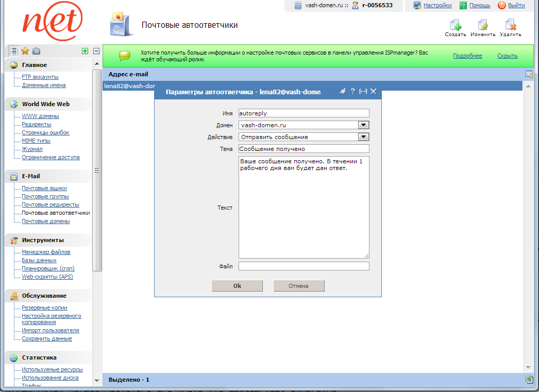Expand all sidebar sections via green plus icon
Screen dimensions: 539x392
pos(86,51)
